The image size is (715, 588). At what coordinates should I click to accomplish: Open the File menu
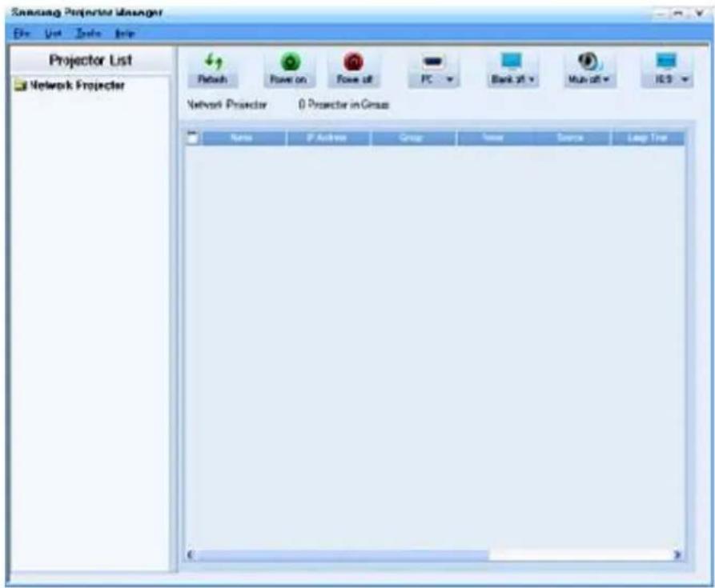pos(22,34)
